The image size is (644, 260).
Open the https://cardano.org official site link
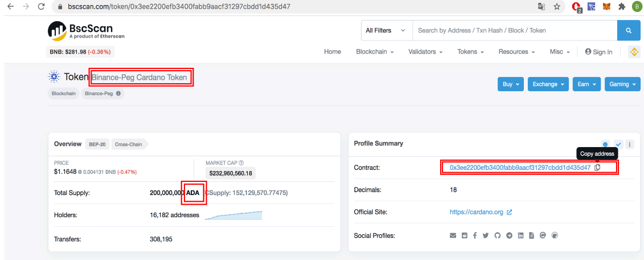477,212
